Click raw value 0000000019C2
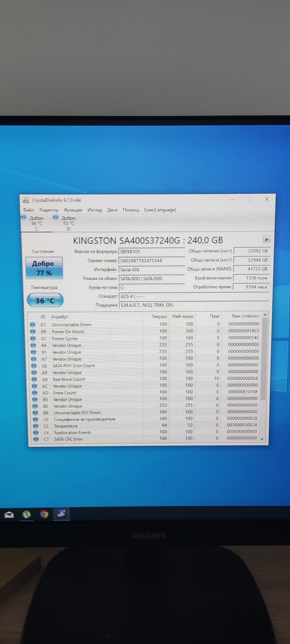Viewport: 290px width, 644px height. click(x=244, y=331)
